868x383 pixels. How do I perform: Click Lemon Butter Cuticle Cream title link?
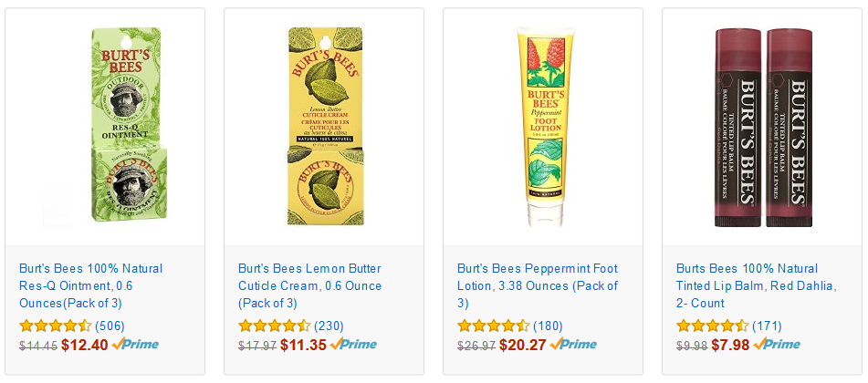pyautogui.click(x=310, y=286)
